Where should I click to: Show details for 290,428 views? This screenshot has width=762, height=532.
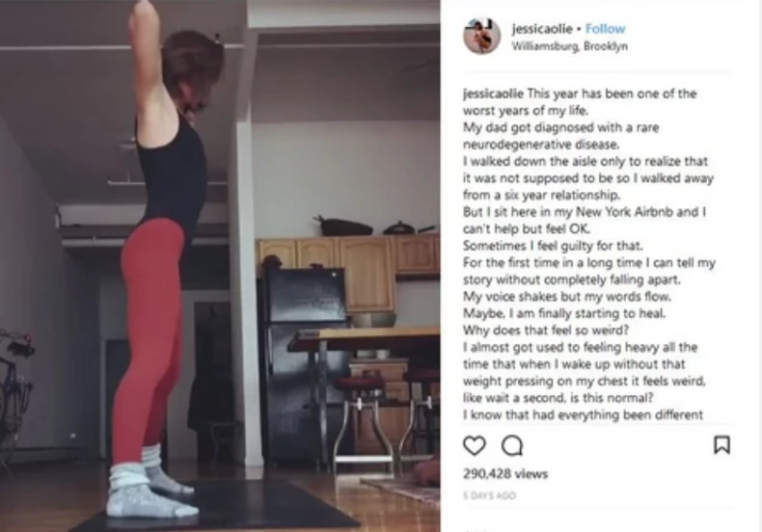pos(505,474)
